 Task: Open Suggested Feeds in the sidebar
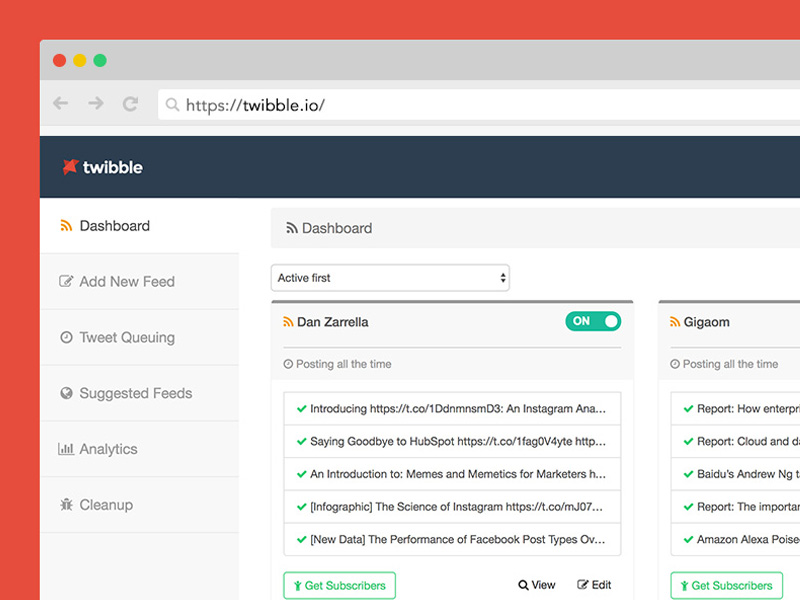tap(135, 394)
